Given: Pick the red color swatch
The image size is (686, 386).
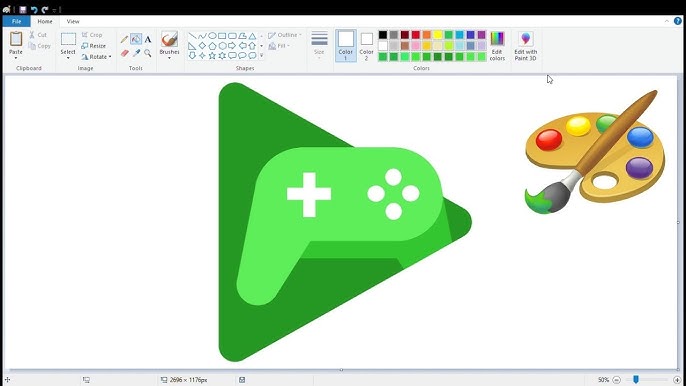Looking at the screenshot, I should [x=416, y=35].
